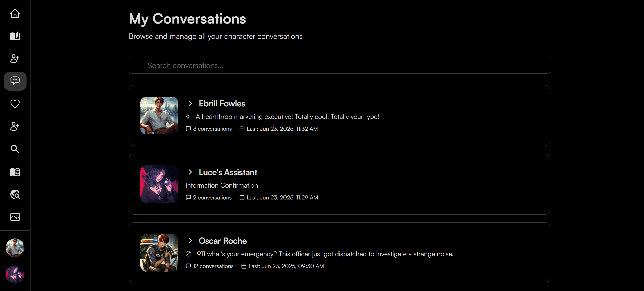Expand Oscar Roche conversations chevron
The image size is (644, 291).
click(190, 241)
